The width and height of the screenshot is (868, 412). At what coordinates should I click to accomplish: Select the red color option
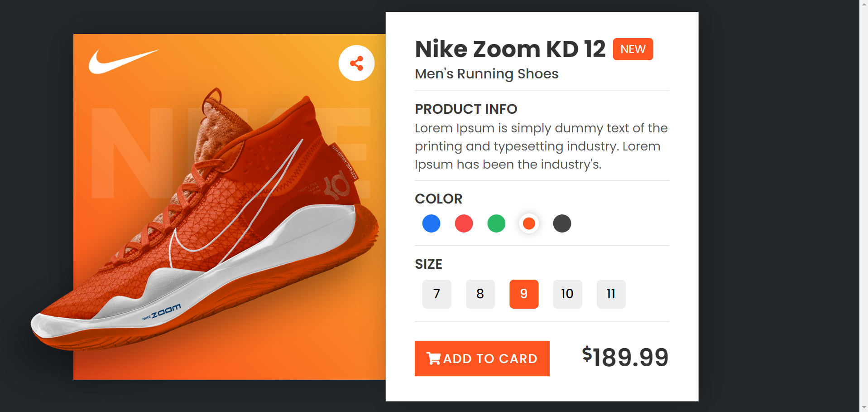click(464, 223)
